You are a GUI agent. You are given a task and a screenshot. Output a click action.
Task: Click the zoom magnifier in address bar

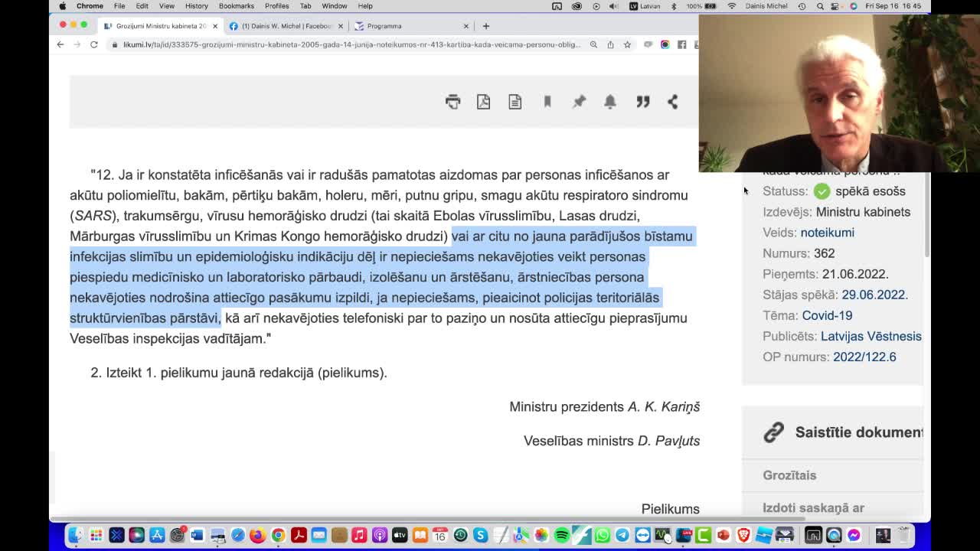pos(593,44)
